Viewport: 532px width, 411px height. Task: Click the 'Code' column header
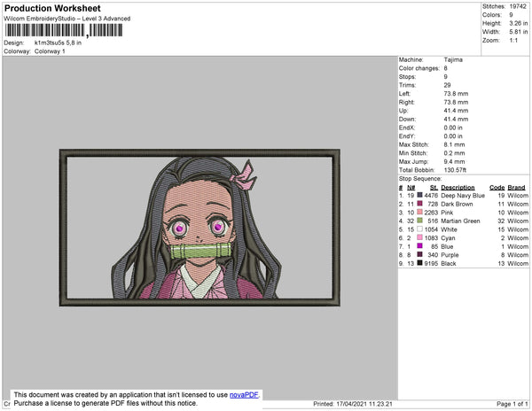coord(497,188)
